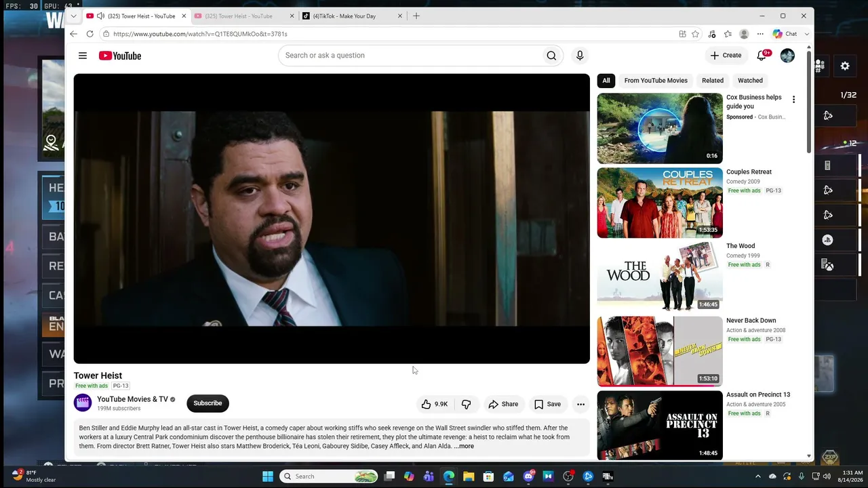Image resolution: width=868 pixels, height=488 pixels.
Task: Add this page to browser favorites
Action: (695, 34)
